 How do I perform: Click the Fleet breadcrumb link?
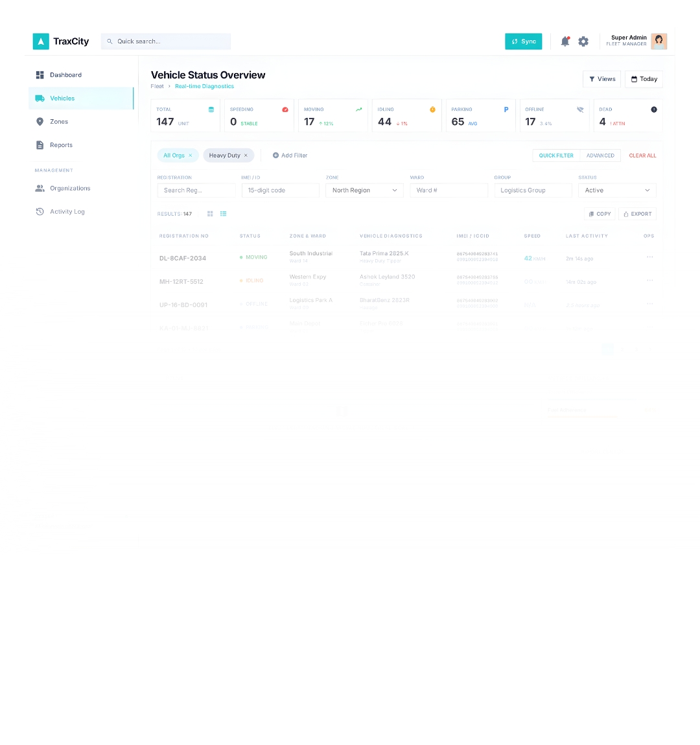click(157, 86)
